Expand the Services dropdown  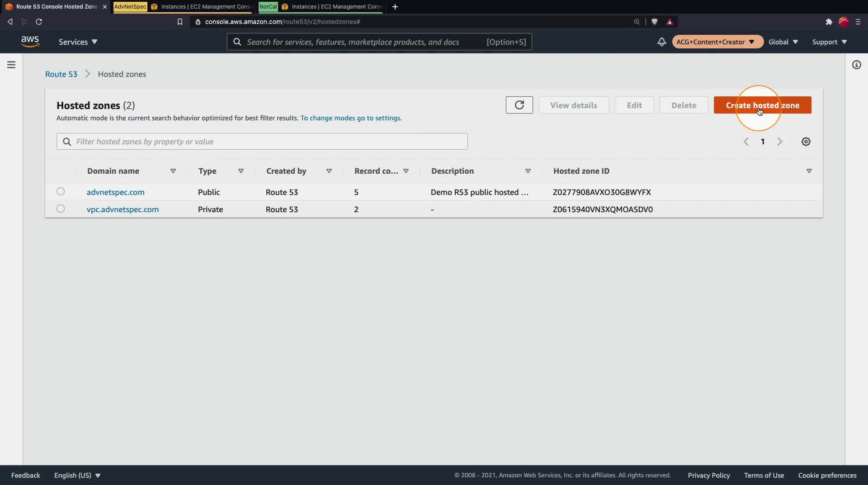click(78, 42)
